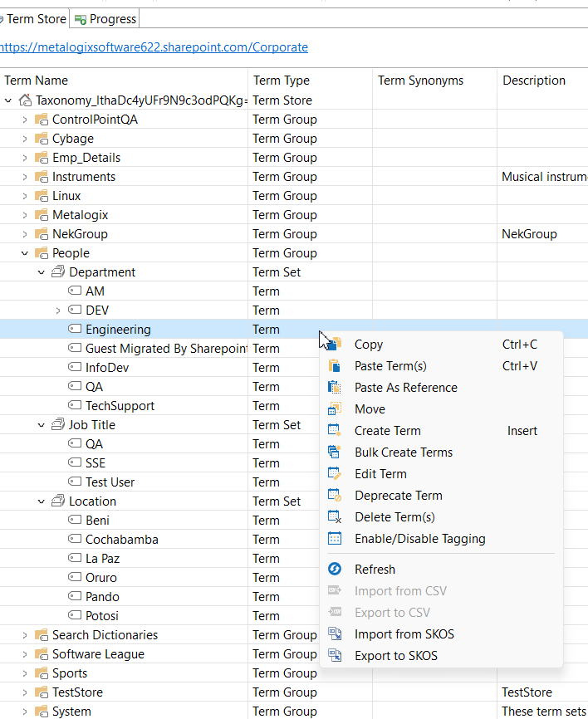The height and width of the screenshot is (719, 588).
Task: Select Deprecate Term menu option
Action: [398, 496]
